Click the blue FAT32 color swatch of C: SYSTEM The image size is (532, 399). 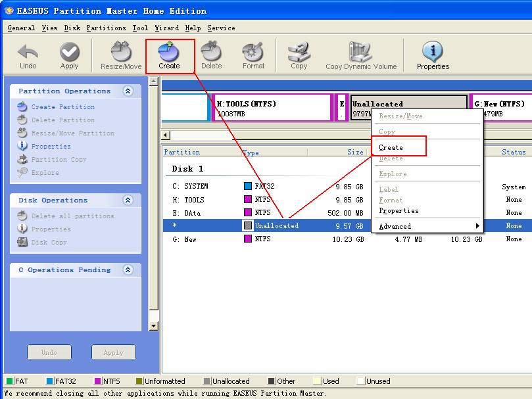(248, 186)
